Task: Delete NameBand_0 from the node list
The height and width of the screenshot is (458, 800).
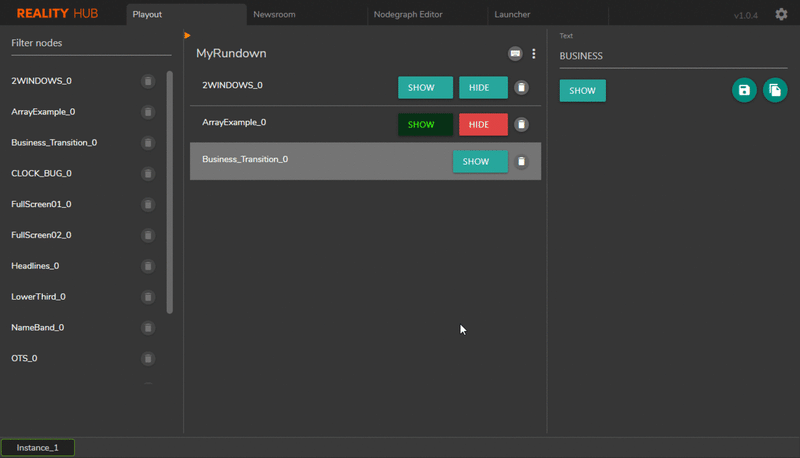Action: pyautogui.click(x=148, y=328)
